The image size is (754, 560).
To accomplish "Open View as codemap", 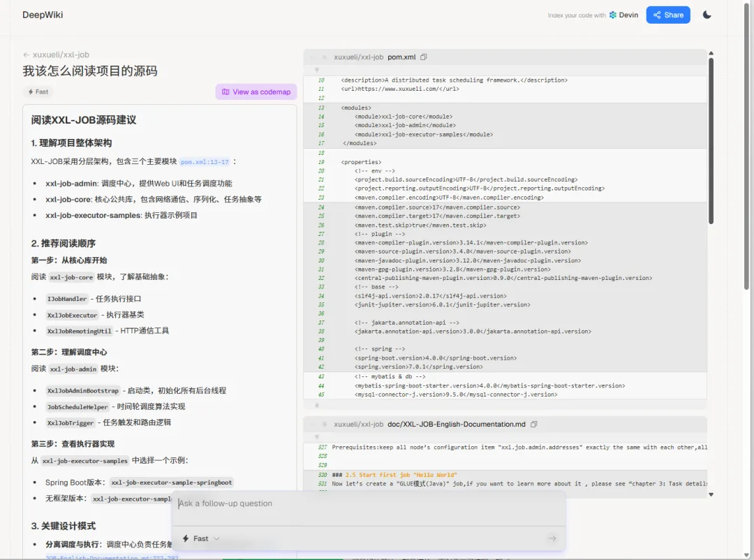I will click(x=256, y=92).
